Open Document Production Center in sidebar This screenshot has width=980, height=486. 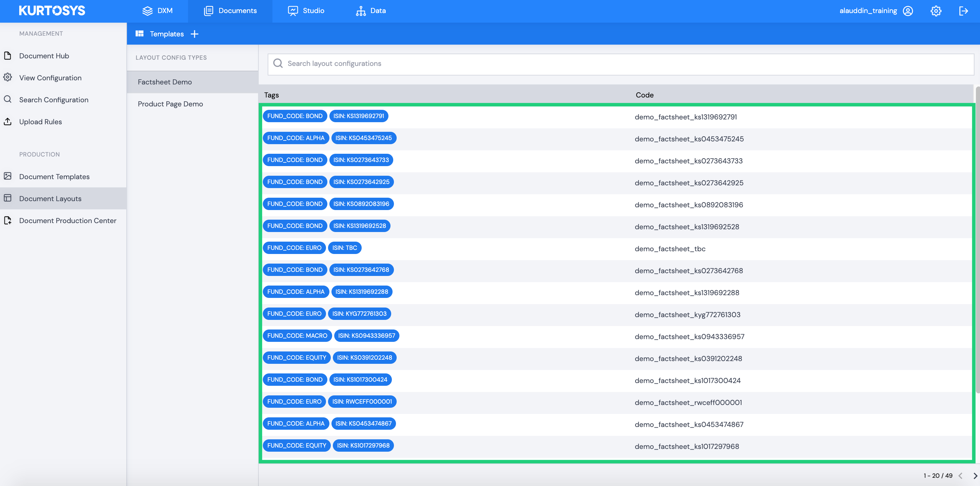[x=68, y=220]
